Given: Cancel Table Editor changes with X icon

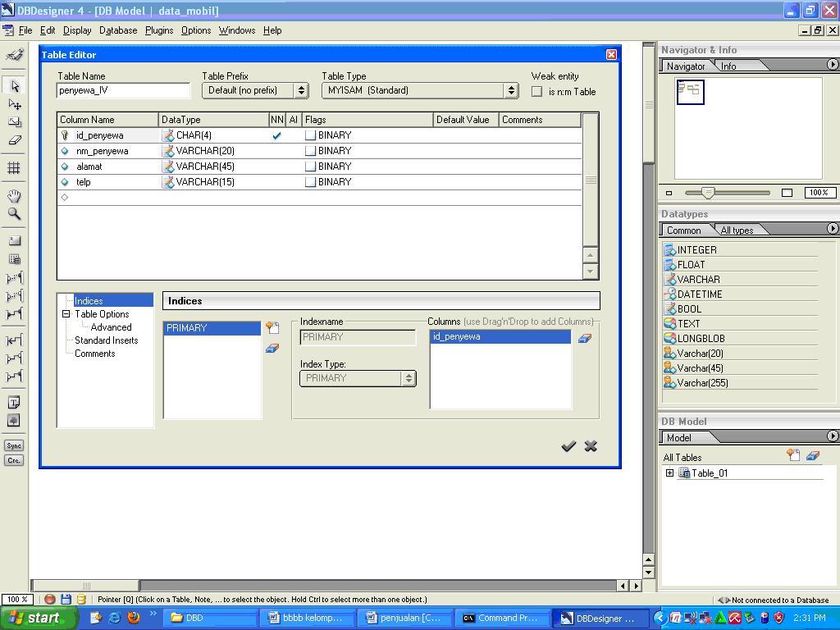Looking at the screenshot, I should [x=591, y=446].
